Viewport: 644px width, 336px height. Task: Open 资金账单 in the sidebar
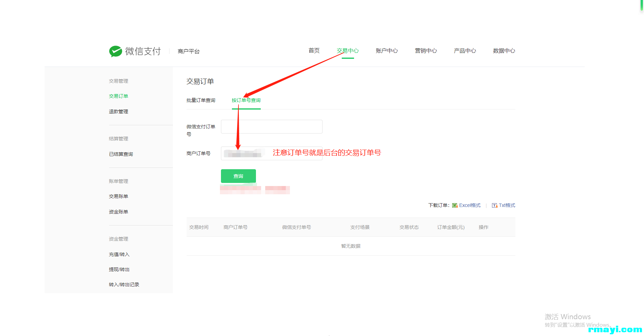point(118,212)
